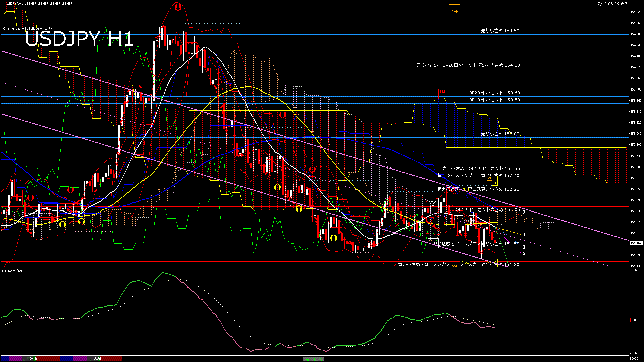Click the Channel size 815 Slope text
644x362 pixels.
[x=28, y=29]
